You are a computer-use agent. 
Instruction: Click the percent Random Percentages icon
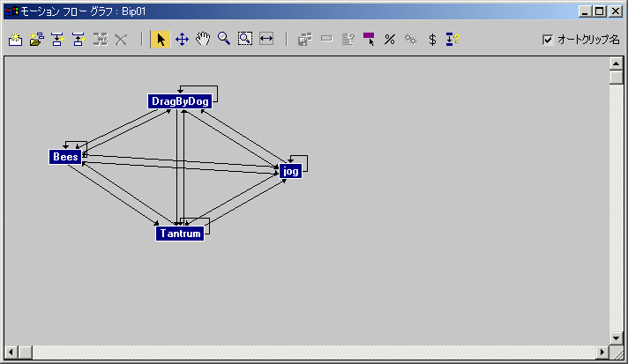point(390,39)
